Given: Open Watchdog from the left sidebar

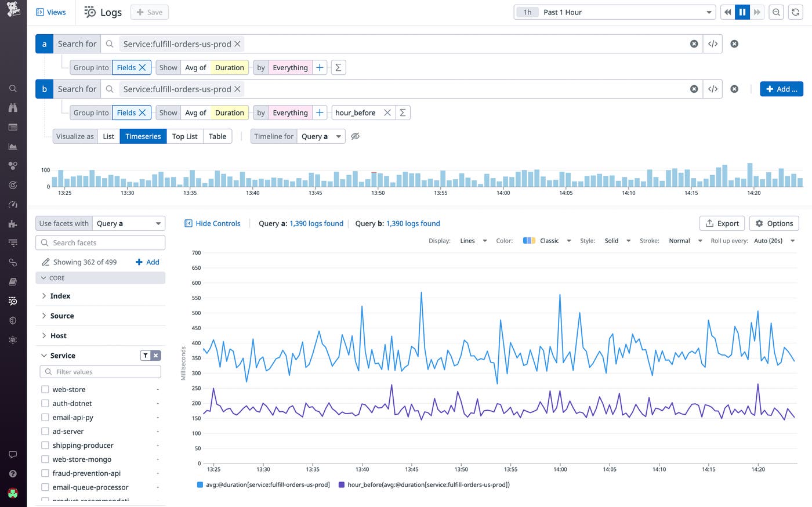Looking at the screenshot, I should [13, 107].
